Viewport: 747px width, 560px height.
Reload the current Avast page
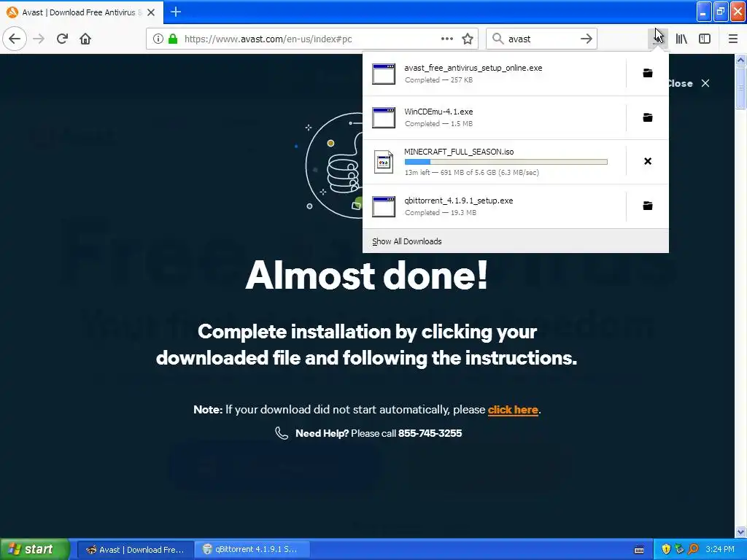62,39
